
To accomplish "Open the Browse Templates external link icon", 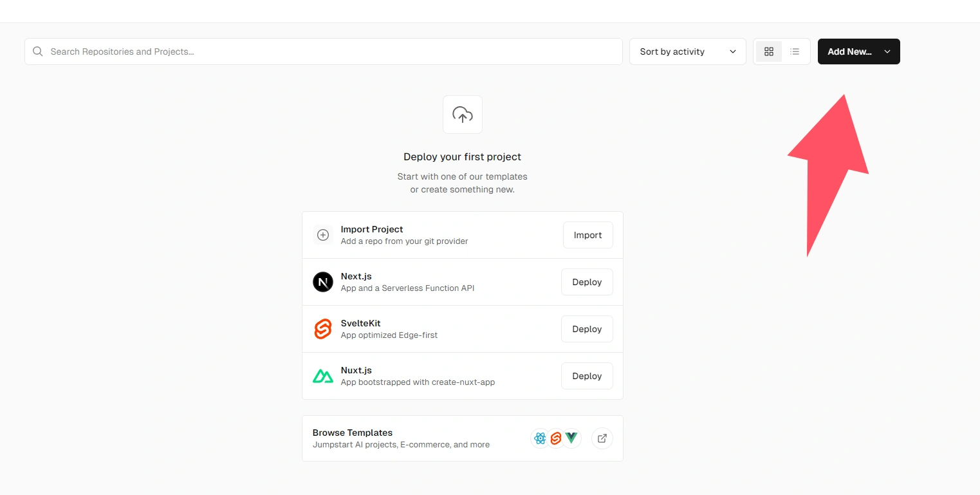I will (602, 438).
